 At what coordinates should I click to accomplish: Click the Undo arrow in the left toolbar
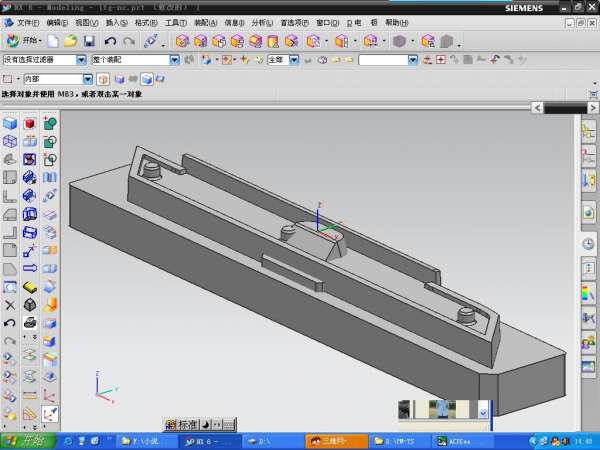click(x=10, y=323)
